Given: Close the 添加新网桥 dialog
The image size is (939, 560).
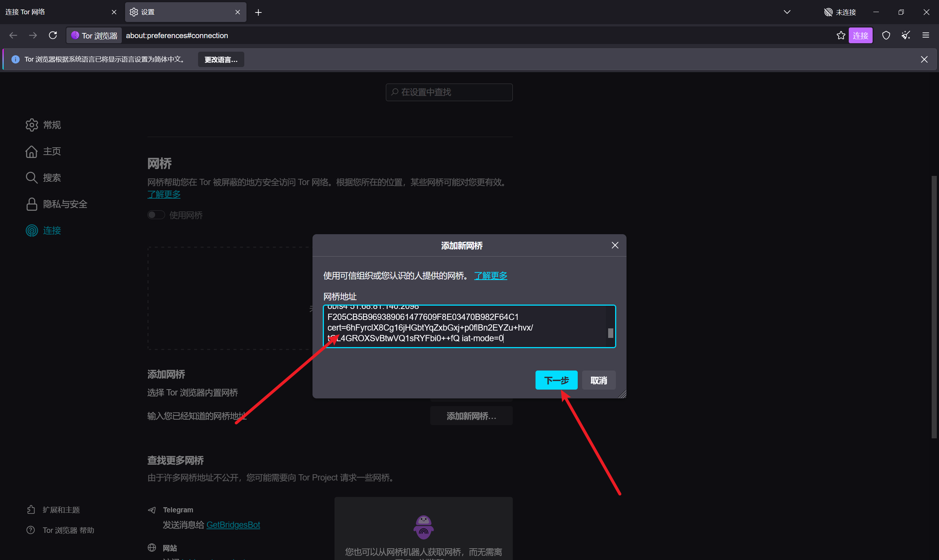Looking at the screenshot, I should click(x=615, y=245).
